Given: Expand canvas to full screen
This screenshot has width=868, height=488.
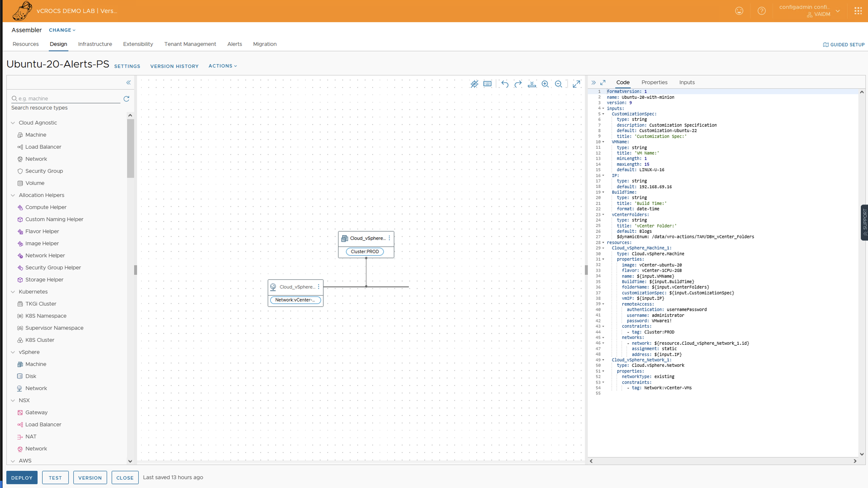Looking at the screenshot, I should click(x=576, y=84).
